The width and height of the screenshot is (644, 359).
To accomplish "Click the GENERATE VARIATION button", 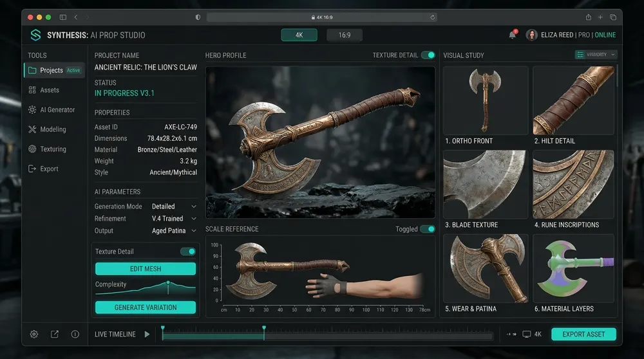I will [x=146, y=308].
